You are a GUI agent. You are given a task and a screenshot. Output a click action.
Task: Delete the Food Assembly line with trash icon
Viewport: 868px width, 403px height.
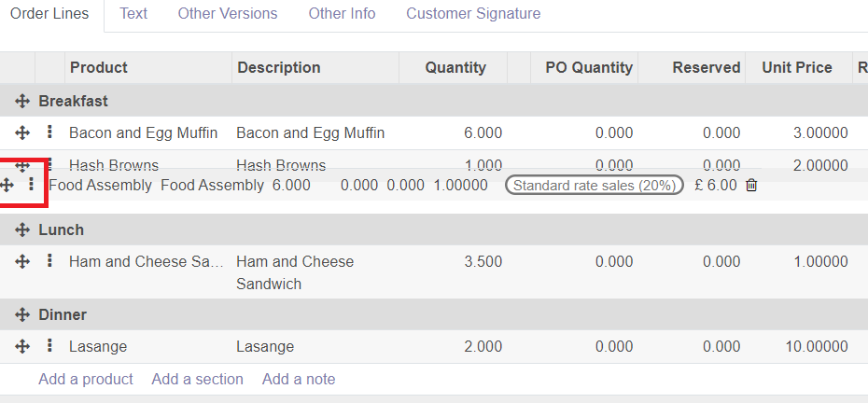[x=751, y=185]
